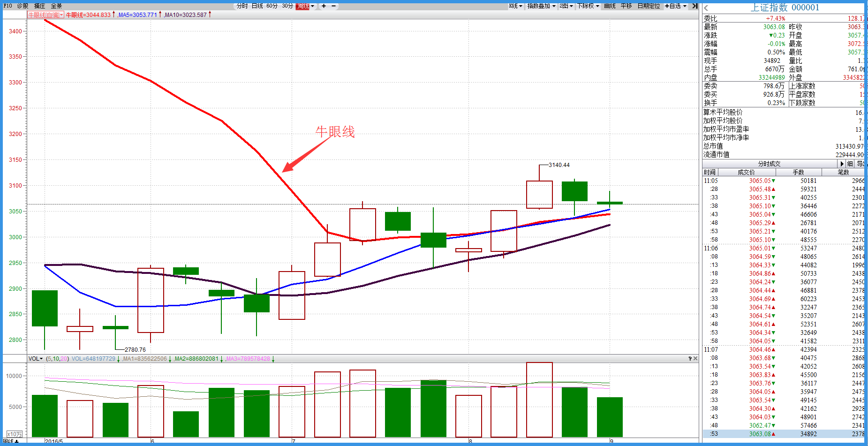Switch chart period to 分时

[242, 6]
